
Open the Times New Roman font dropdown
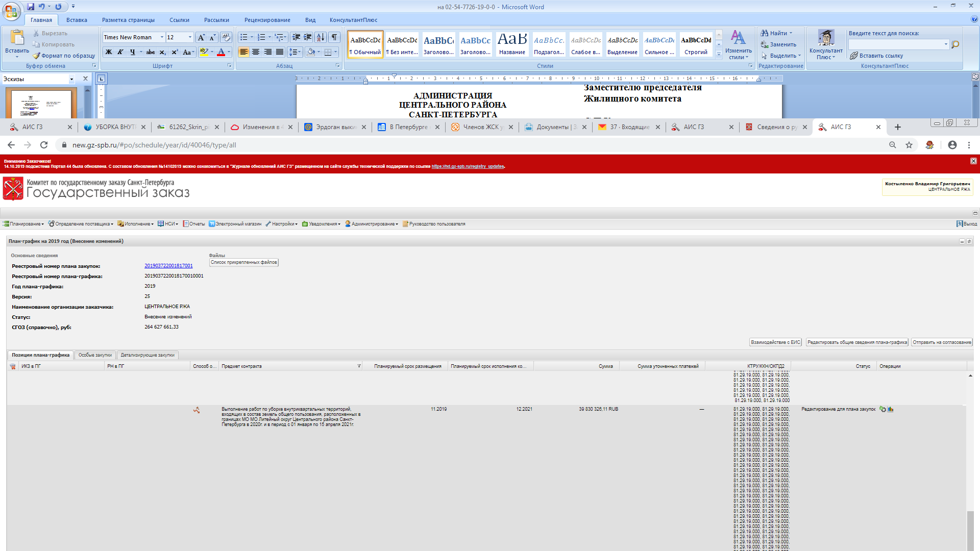point(162,37)
